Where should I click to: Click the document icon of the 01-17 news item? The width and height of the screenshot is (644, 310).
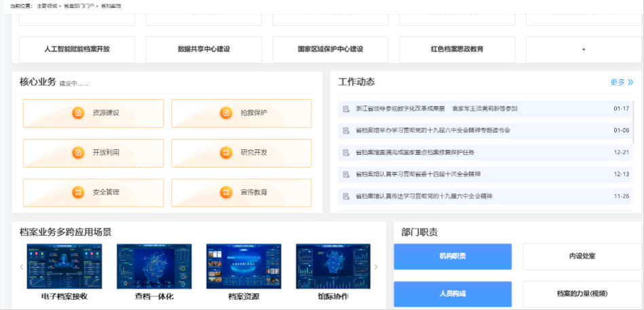tap(346, 109)
